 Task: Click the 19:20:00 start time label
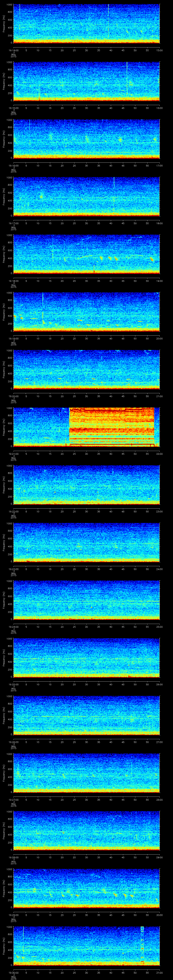13,396
